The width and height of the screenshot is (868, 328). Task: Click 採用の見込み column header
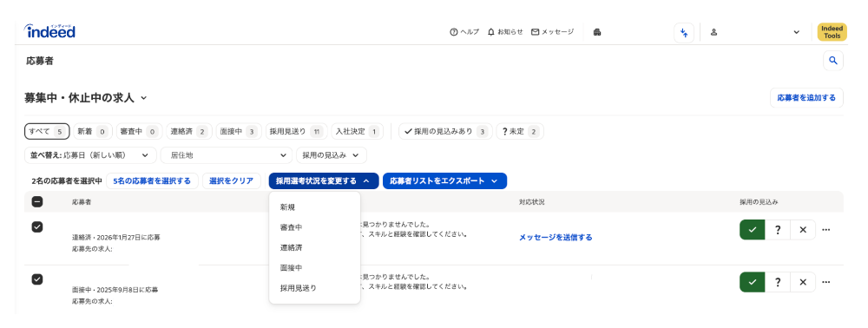(x=759, y=202)
